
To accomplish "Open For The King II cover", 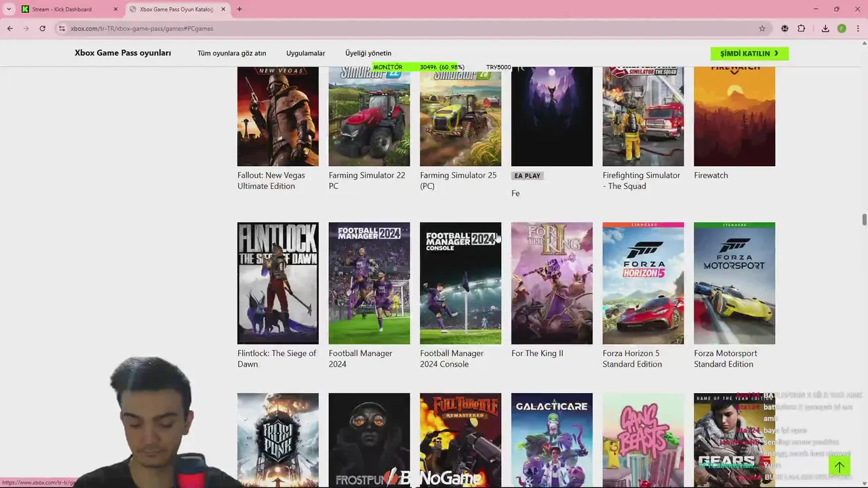I will tap(552, 283).
